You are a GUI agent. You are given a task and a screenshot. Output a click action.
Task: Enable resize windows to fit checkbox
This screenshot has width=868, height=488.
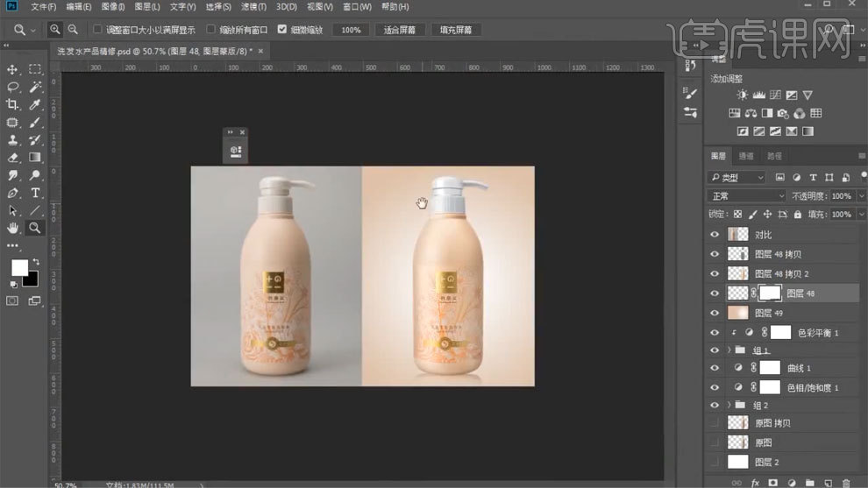click(97, 29)
